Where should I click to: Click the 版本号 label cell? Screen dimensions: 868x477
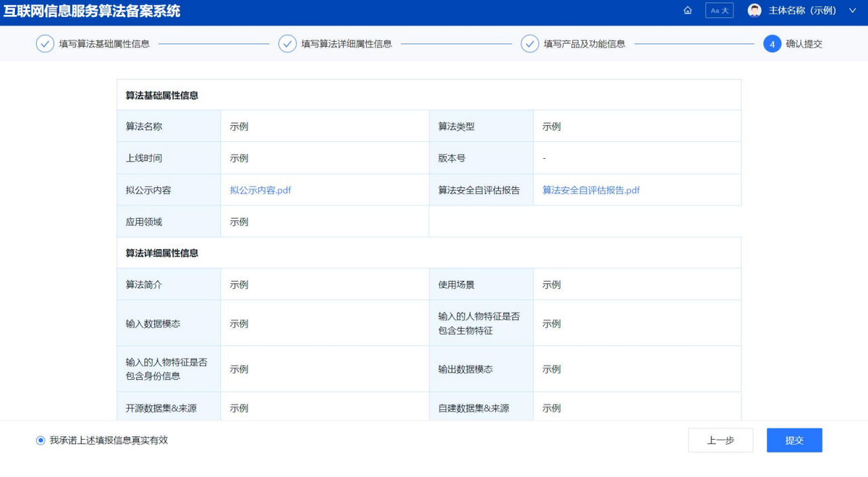tap(481, 158)
